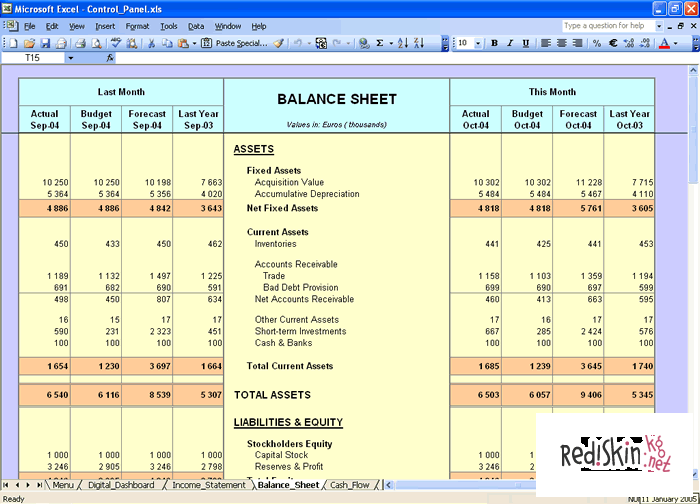
Task: Click the Format Painter brush icon
Action: click(279, 43)
